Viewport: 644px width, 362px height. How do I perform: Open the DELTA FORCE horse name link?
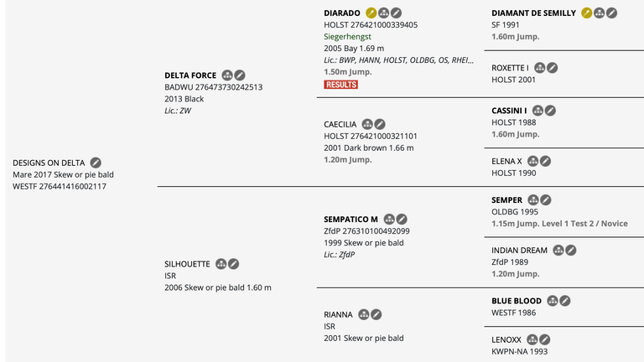coord(190,75)
